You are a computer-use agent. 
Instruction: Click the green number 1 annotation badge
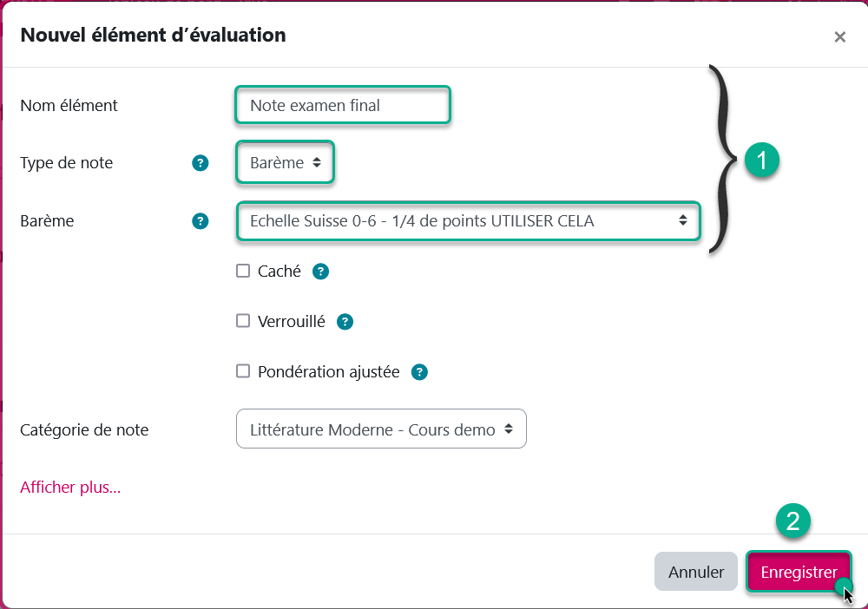coord(762,161)
